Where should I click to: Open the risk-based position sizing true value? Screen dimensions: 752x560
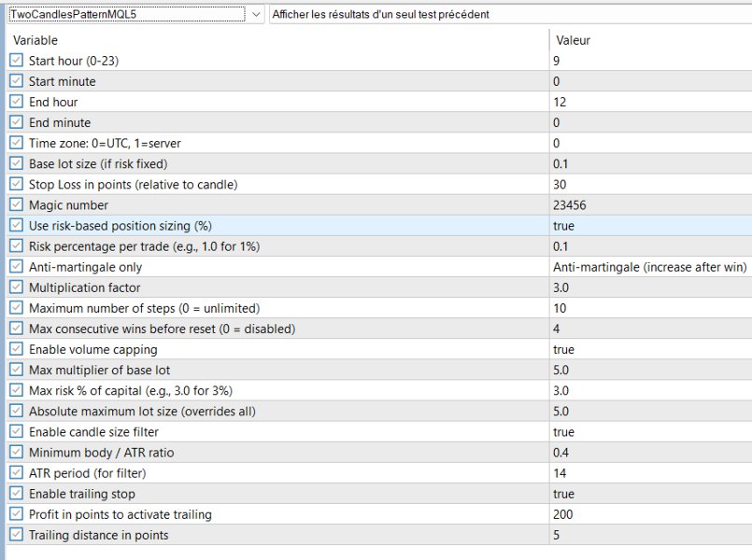[650, 226]
